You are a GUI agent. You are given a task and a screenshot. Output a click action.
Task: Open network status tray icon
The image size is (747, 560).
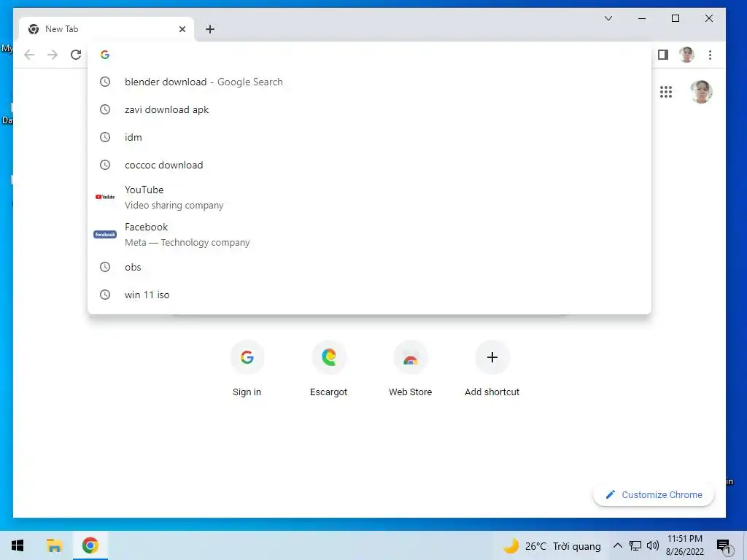635,545
